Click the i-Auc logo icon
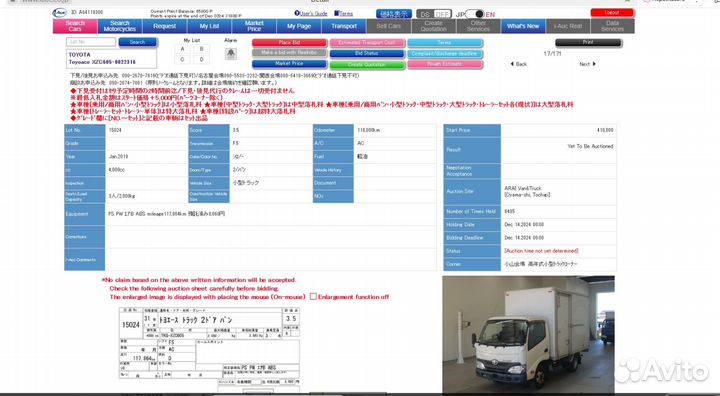Image resolution: width=720 pixels, height=396 pixels. (60, 13)
